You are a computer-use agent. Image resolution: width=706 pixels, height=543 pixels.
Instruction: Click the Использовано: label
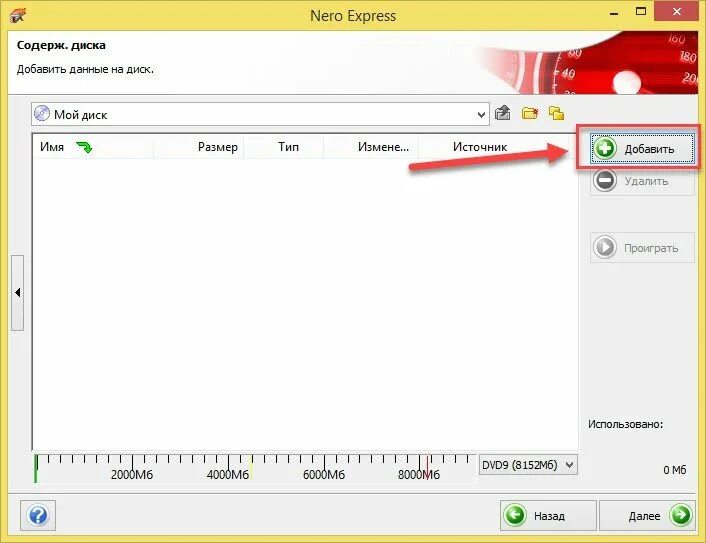pos(625,424)
